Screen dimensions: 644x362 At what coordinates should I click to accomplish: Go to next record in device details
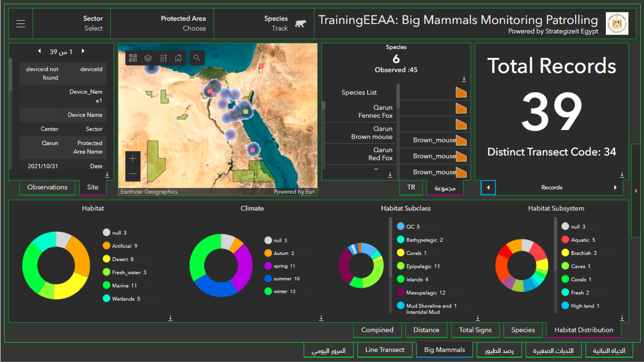point(83,51)
